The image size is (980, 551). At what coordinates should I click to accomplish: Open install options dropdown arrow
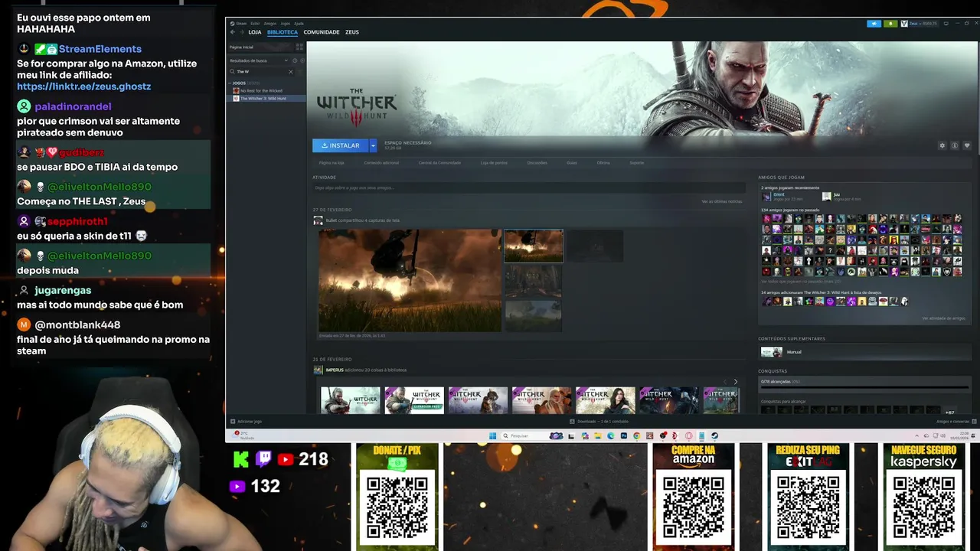pyautogui.click(x=373, y=145)
